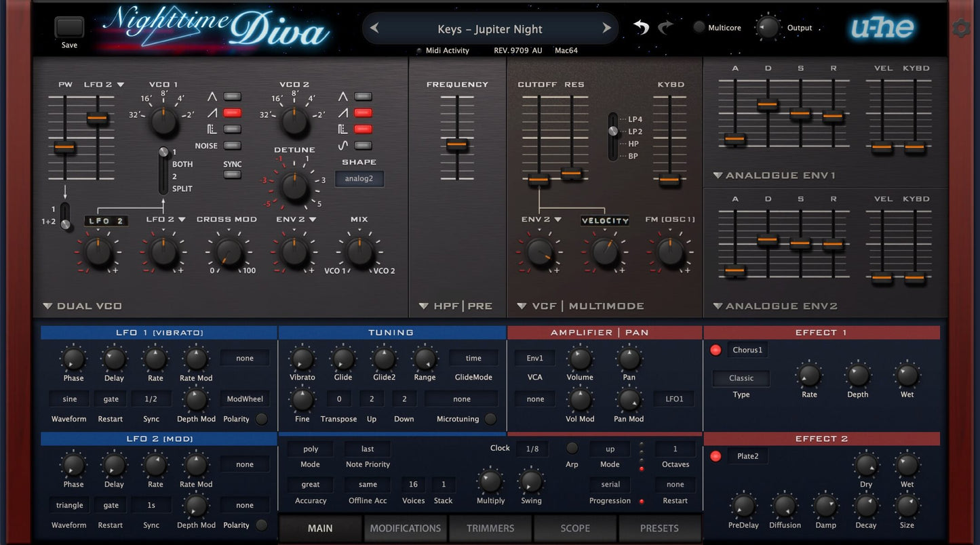980x545 pixels.
Task: Click the amplifier Volume knob
Action: (x=580, y=359)
